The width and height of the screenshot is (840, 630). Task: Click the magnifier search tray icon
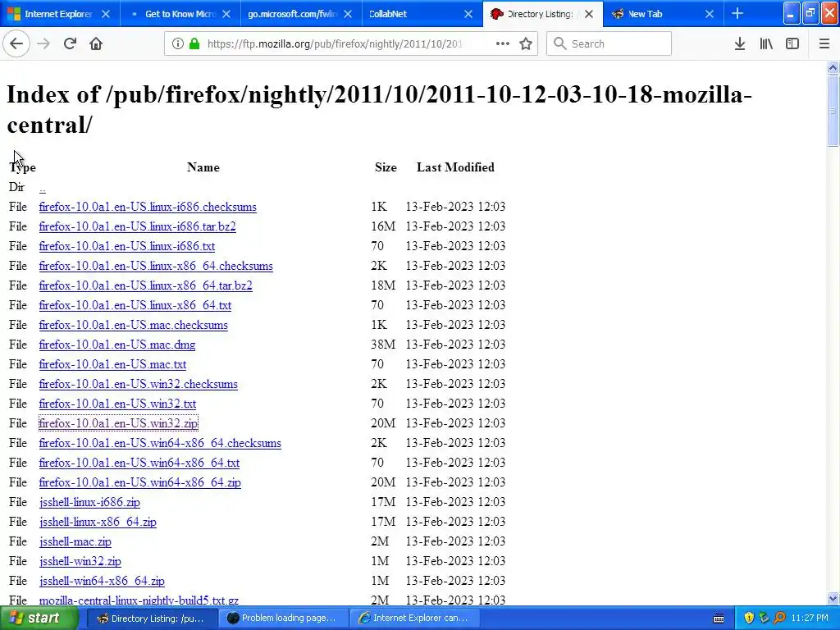(x=780, y=619)
